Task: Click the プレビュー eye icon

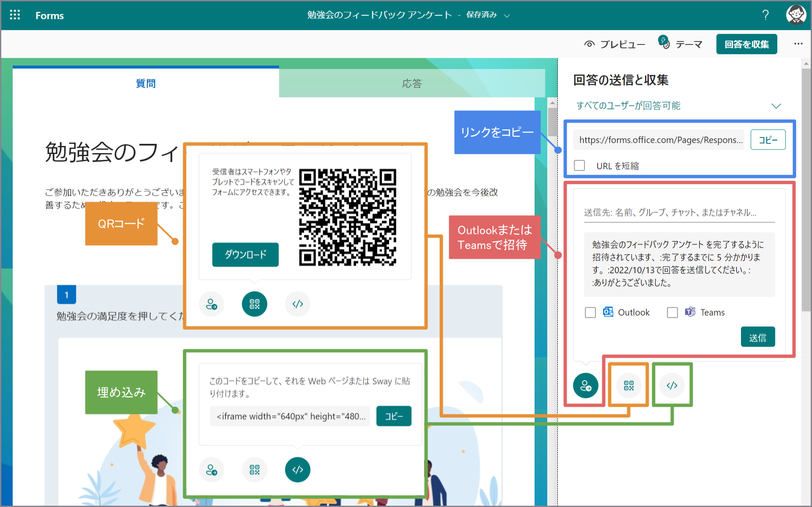Action: 590,44
